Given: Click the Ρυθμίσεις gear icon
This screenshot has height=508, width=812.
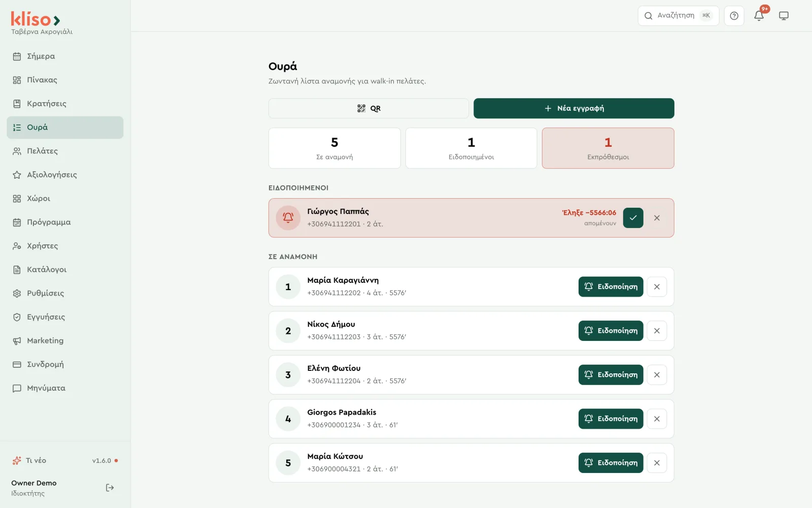Looking at the screenshot, I should pyautogui.click(x=17, y=293).
